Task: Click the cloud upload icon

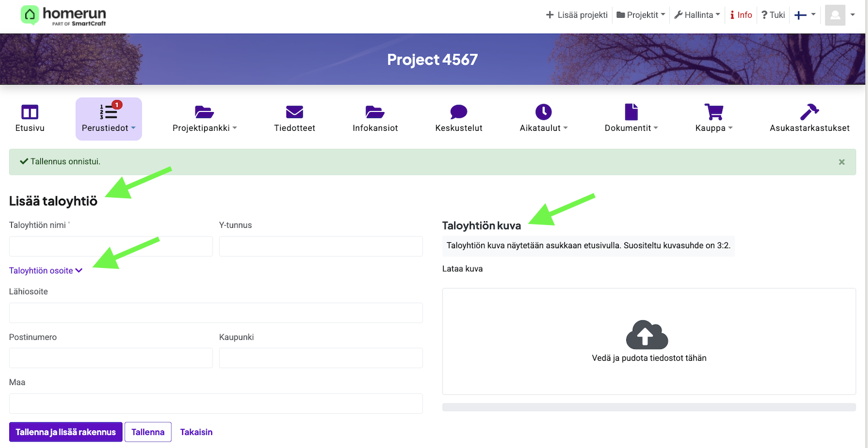Action: 647,335
